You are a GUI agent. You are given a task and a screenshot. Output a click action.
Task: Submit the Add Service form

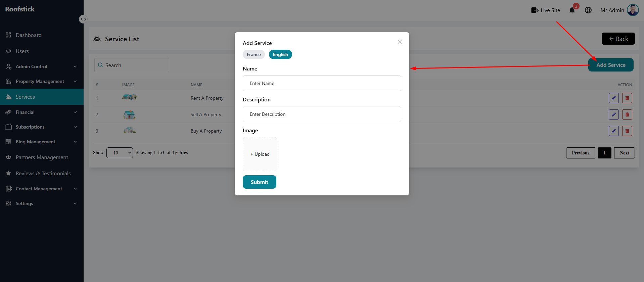259,182
